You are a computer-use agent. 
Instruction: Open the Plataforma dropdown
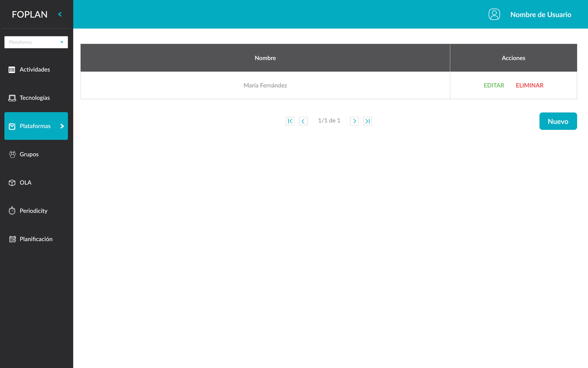click(x=36, y=42)
